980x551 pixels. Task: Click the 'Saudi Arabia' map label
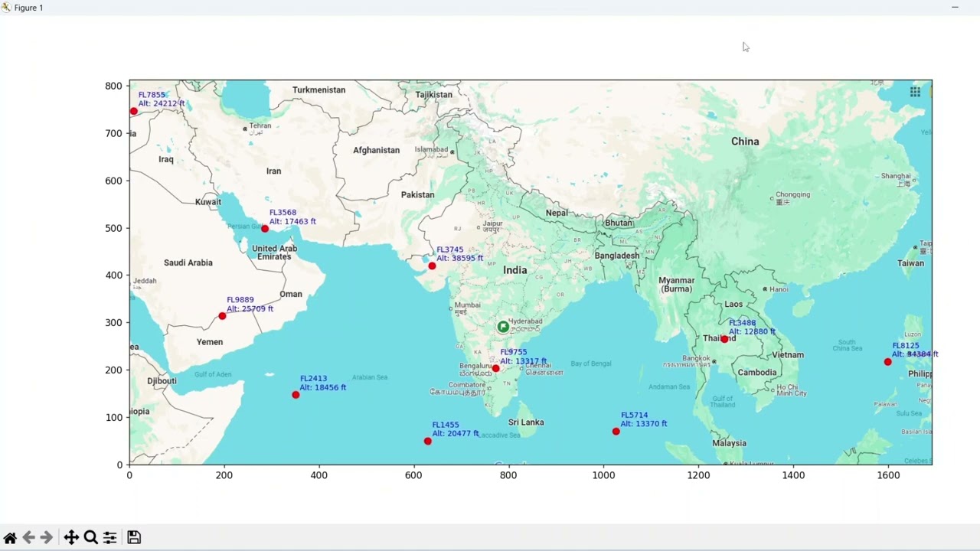click(x=188, y=262)
